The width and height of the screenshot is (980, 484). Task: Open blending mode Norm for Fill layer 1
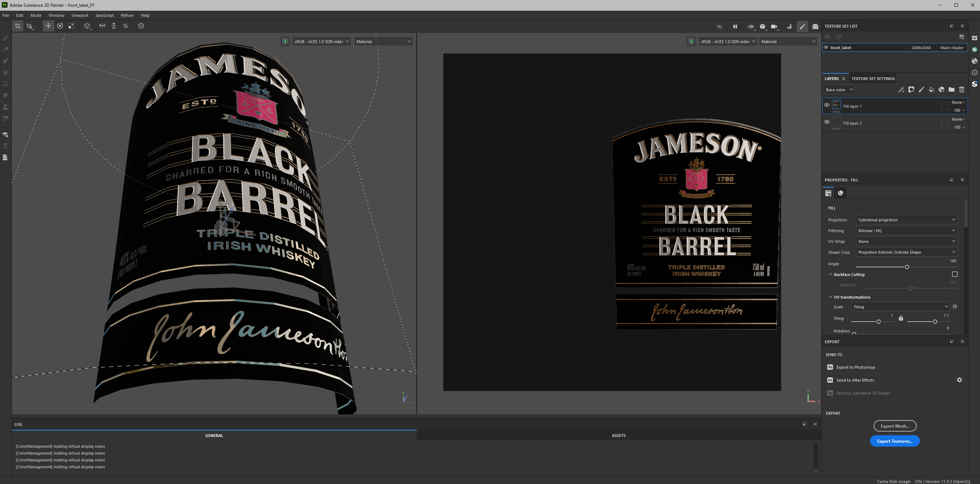958,102
